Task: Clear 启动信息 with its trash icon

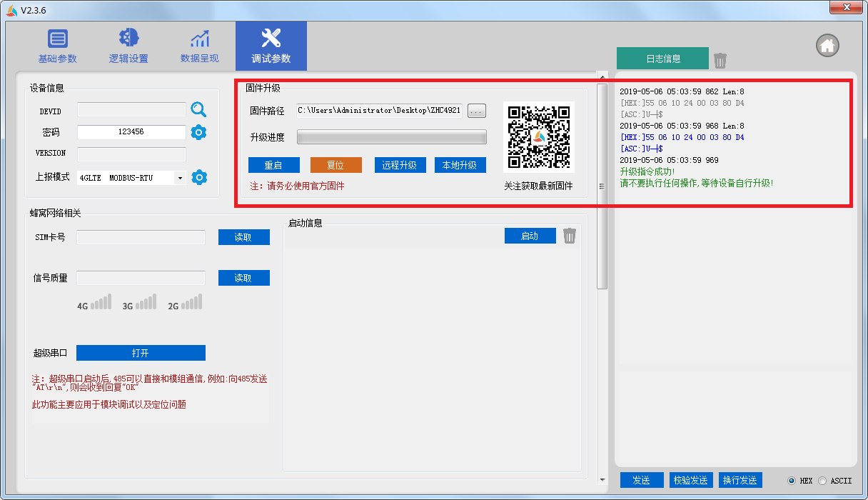Action: 569,236
